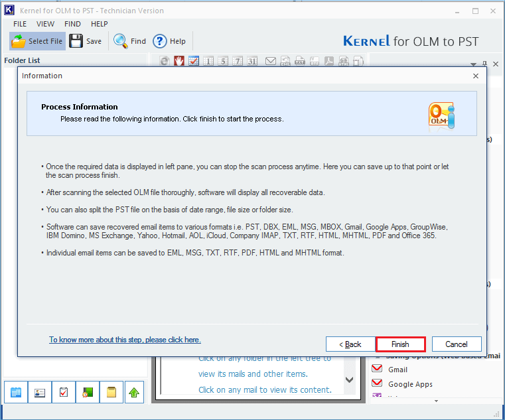
Task: Click the red stop hand icon
Action: (x=179, y=61)
